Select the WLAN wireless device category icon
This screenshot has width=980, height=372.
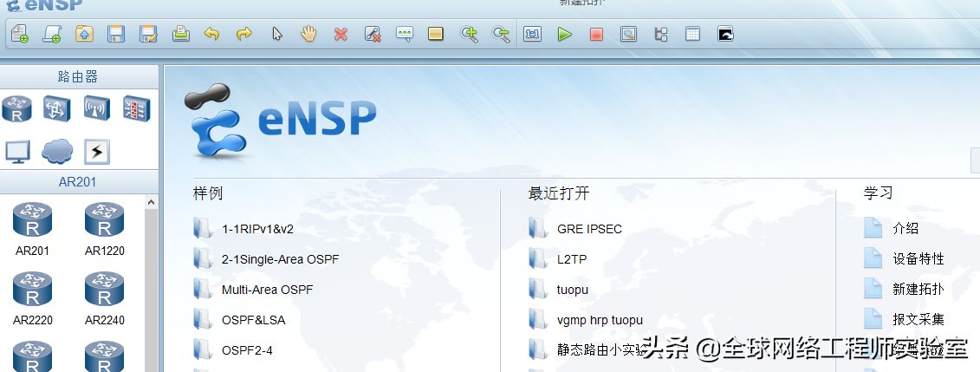pyautogui.click(x=97, y=108)
